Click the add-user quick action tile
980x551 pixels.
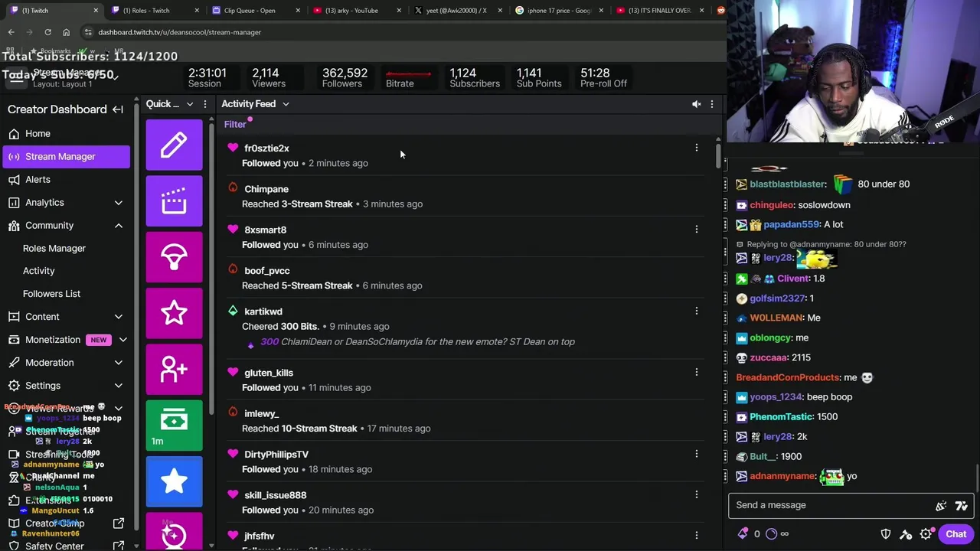click(174, 370)
